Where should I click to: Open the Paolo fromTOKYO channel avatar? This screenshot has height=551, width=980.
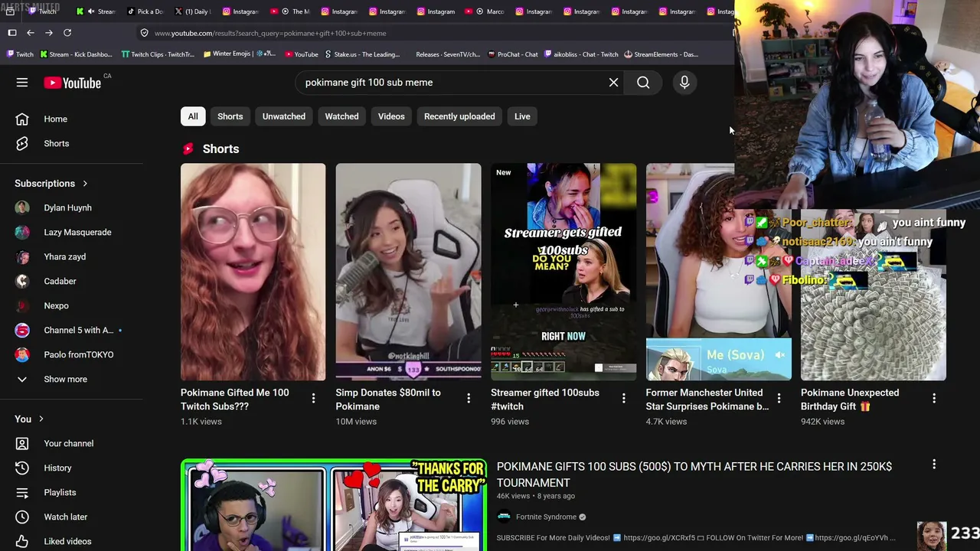click(x=22, y=355)
